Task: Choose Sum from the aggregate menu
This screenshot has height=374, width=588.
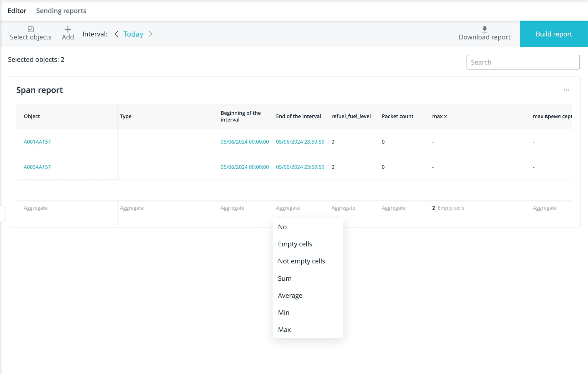Action: pyautogui.click(x=285, y=278)
